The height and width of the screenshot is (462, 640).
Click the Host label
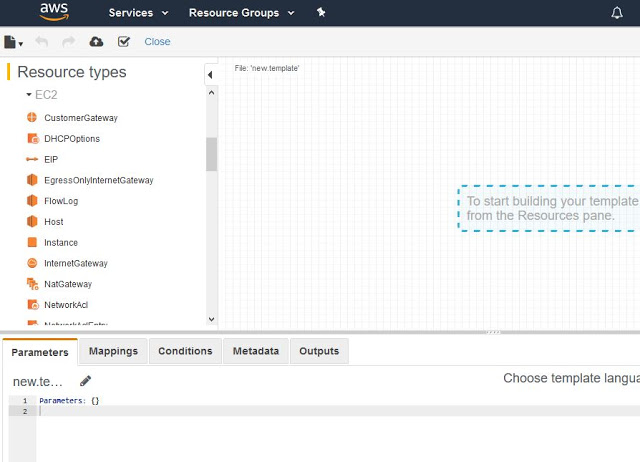pyautogui.click(x=53, y=222)
